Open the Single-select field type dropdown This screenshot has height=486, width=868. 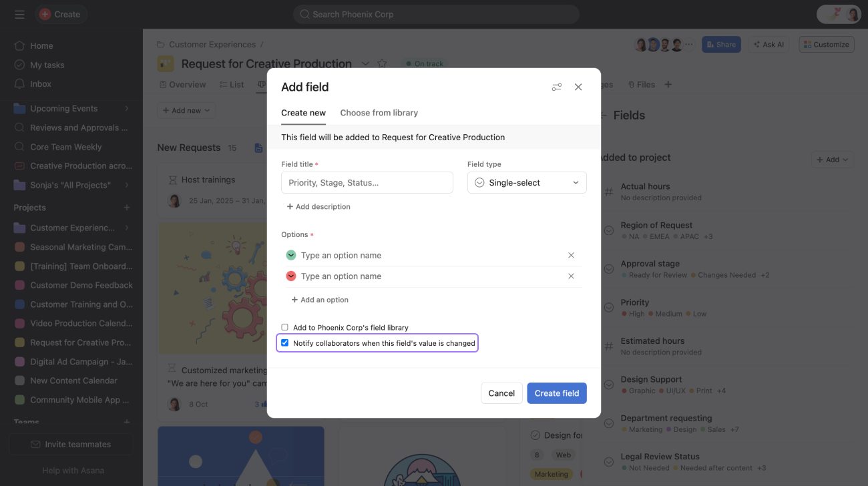527,182
